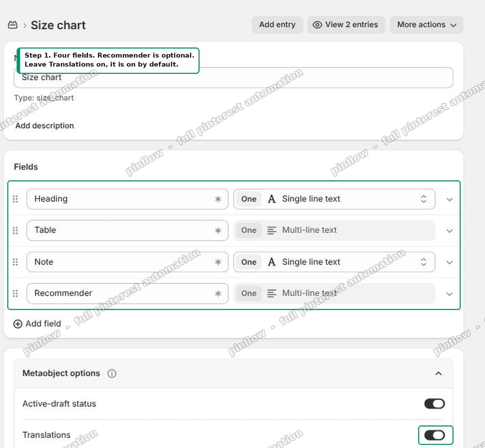Expand the Heading field row chevron
The height and width of the screenshot is (448, 485).
449,199
